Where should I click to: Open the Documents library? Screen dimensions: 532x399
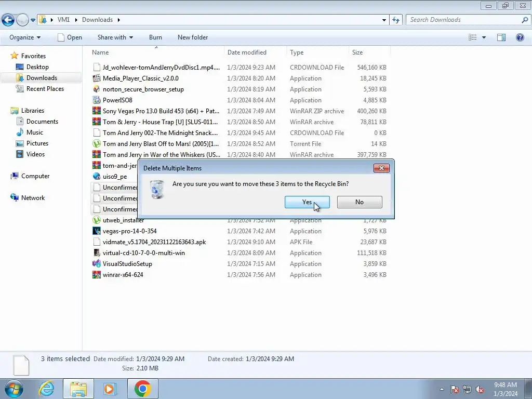(x=42, y=122)
